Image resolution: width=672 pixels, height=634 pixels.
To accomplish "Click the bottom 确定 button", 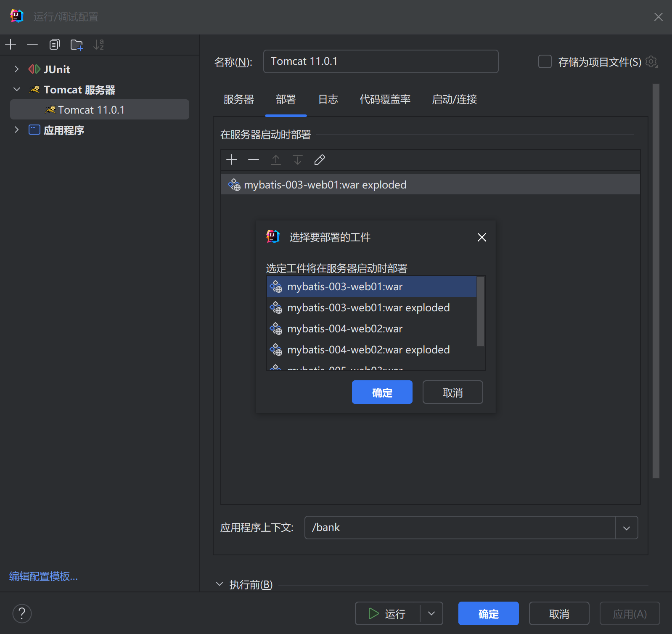I will click(x=488, y=613).
